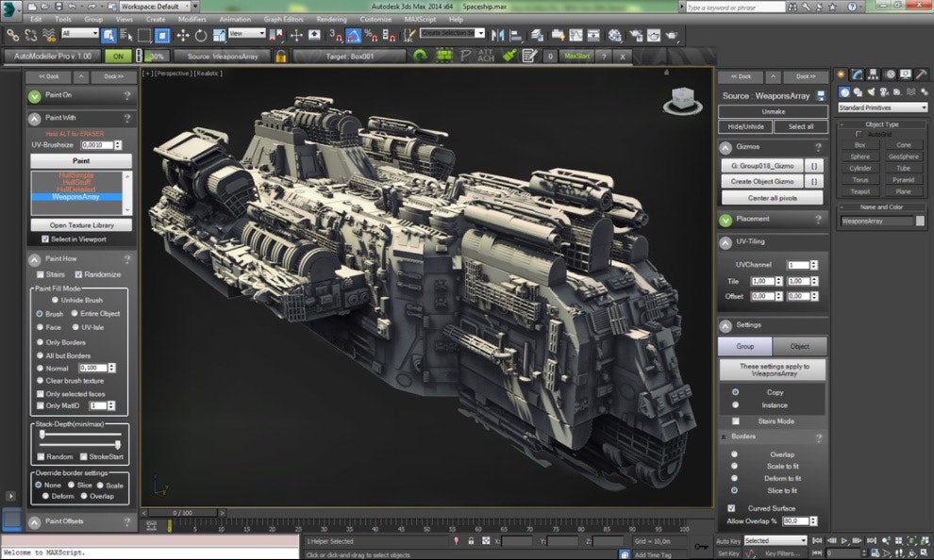Click the Open Texture Library button

(83, 224)
